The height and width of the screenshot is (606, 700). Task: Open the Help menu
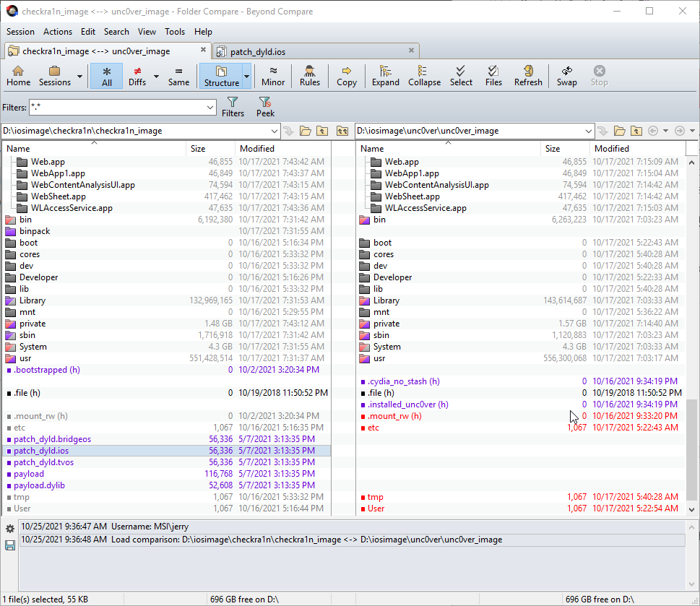pos(203,32)
